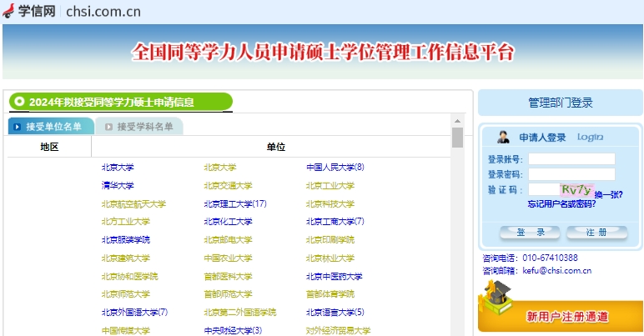Open the 北京交通大学 link

point(228,185)
